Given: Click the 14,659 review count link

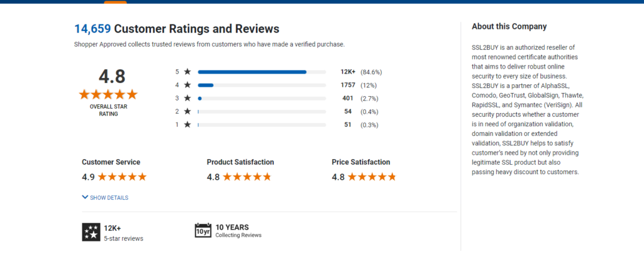Looking at the screenshot, I should (92, 29).
